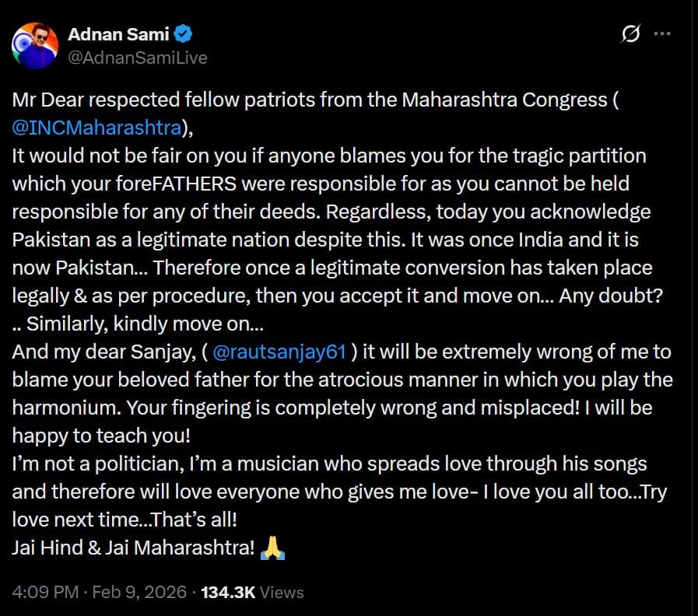View the 134.3K Views count
698x616 pixels.
click(252, 592)
